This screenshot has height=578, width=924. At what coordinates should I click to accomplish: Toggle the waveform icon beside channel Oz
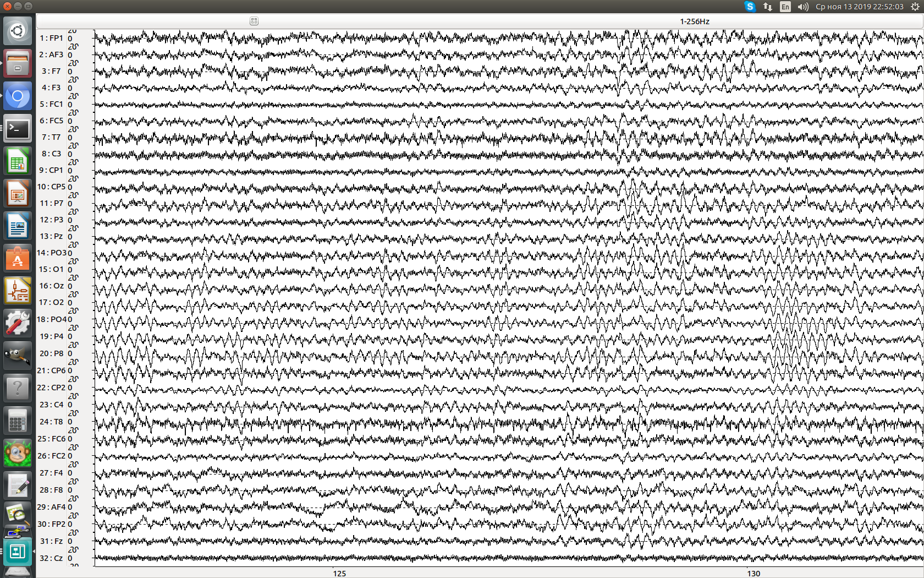74,294
